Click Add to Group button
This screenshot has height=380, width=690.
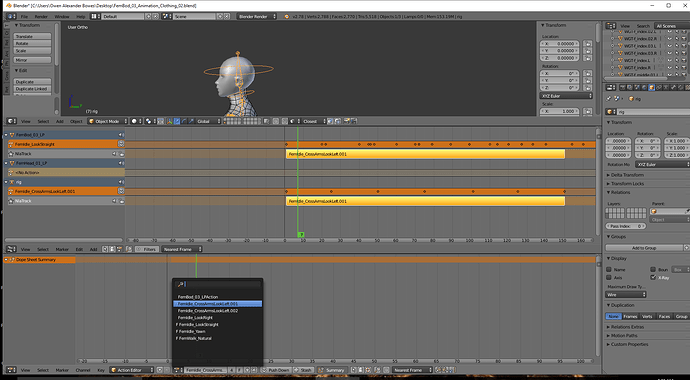(x=644, y=248)
